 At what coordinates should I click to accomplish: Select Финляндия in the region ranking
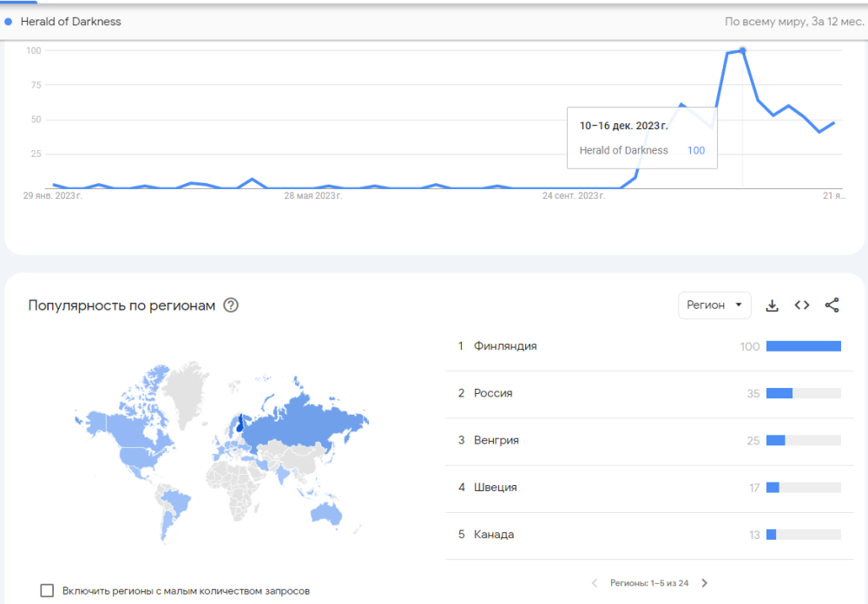(505, 346)
